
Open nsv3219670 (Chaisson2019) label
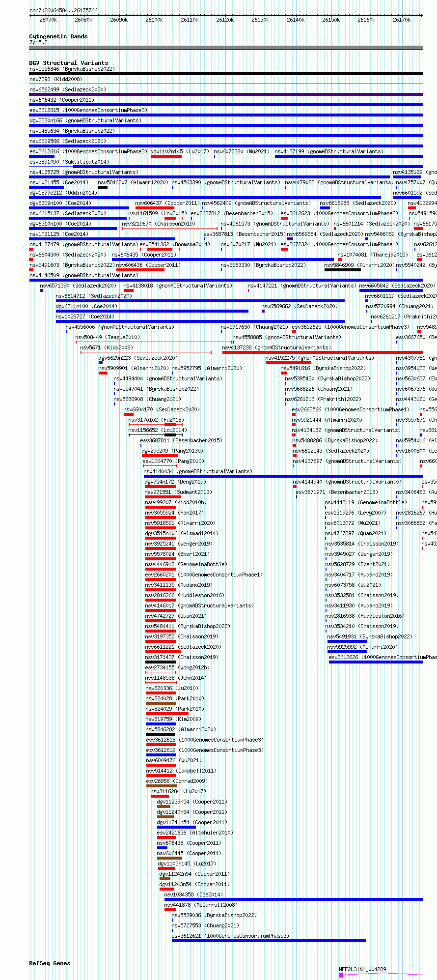(159, 224)
